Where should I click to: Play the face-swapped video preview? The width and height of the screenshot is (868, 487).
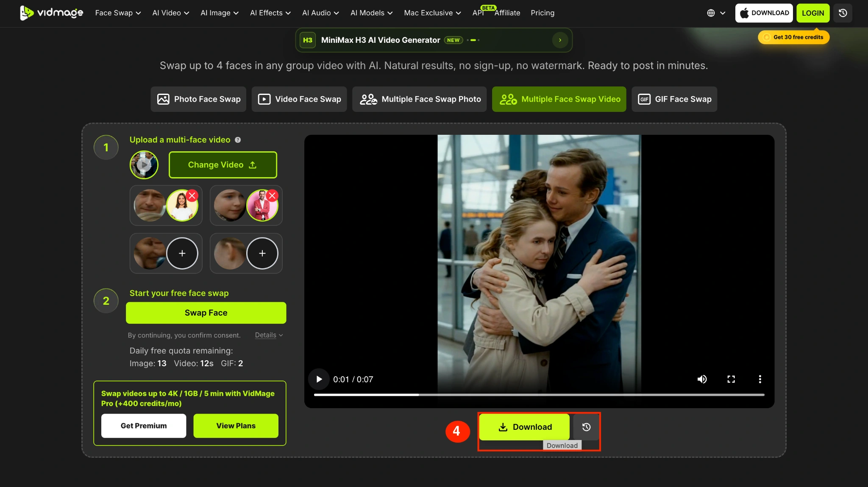[319, 379]
